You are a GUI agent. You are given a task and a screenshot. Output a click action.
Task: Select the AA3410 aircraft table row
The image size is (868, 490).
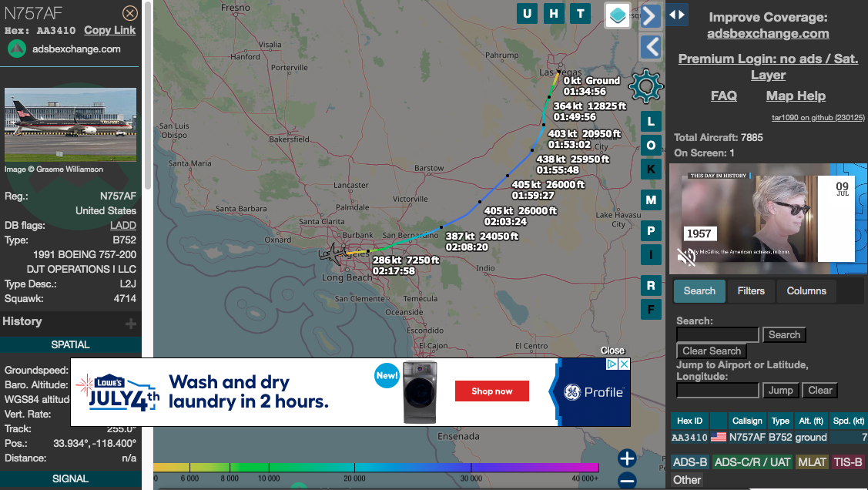point(769,438)
